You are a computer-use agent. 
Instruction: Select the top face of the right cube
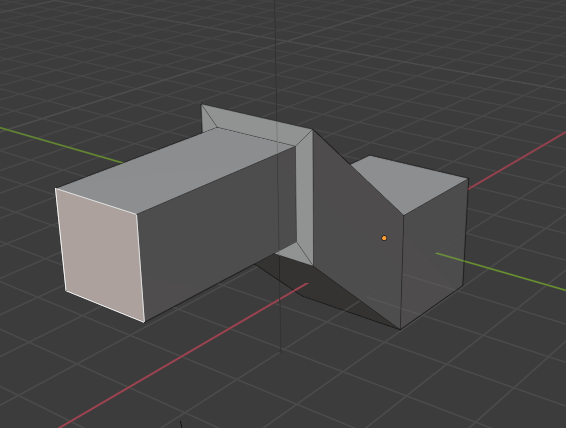pyautogui.click(x=412, y=184)
